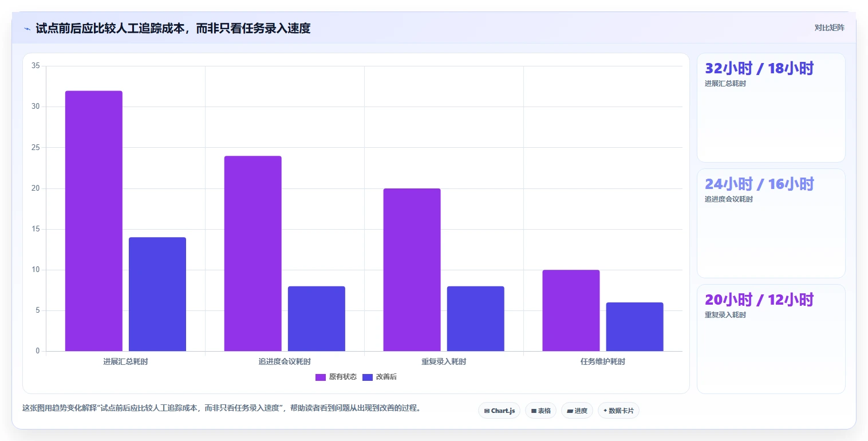Click the 重复录入耗时 x-axis label
The image size is (868, 441).
[x=444, y=362]
